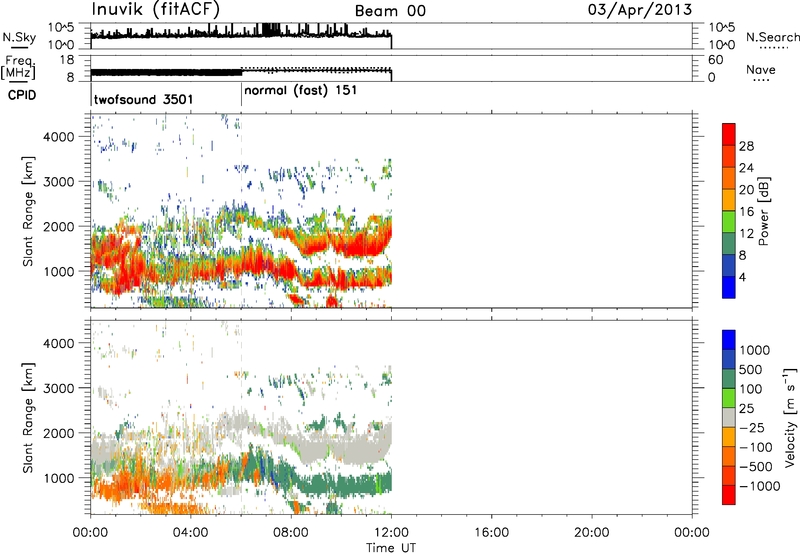Click the '28' tick on Power colorbar
The image size is (800, 554).
tap(746, 146)
